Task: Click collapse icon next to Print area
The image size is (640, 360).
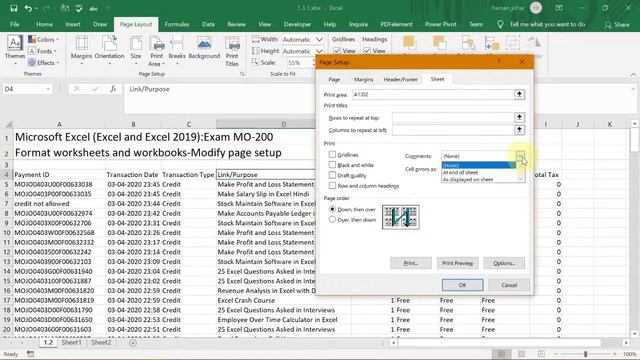Action: click(x=519, y=94)
